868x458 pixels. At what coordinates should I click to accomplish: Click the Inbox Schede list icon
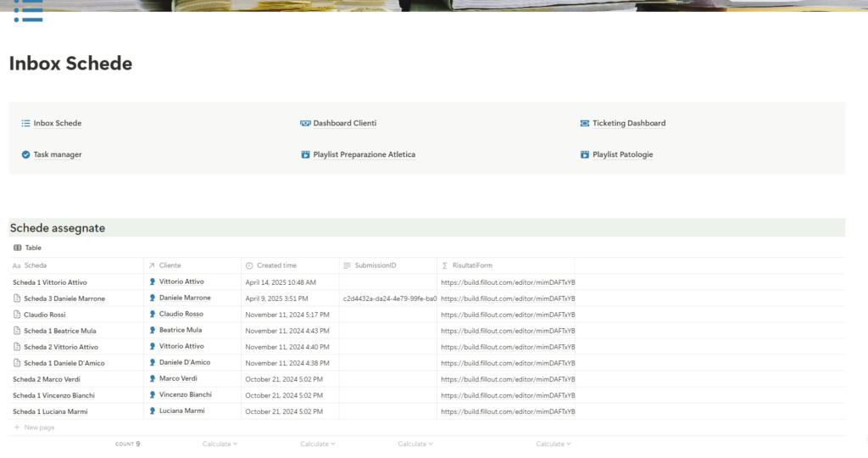(25, 123)
